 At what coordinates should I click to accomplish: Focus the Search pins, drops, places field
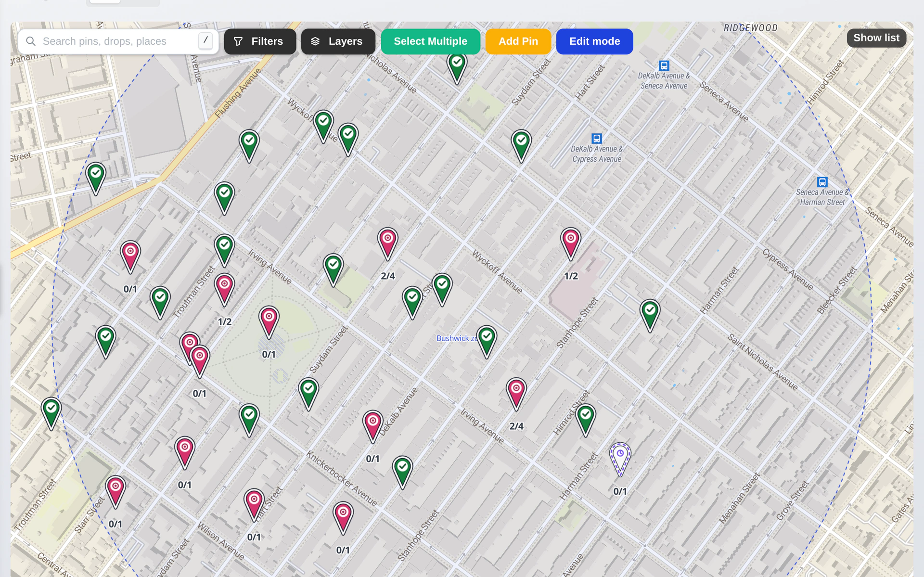tap(118, 41)
